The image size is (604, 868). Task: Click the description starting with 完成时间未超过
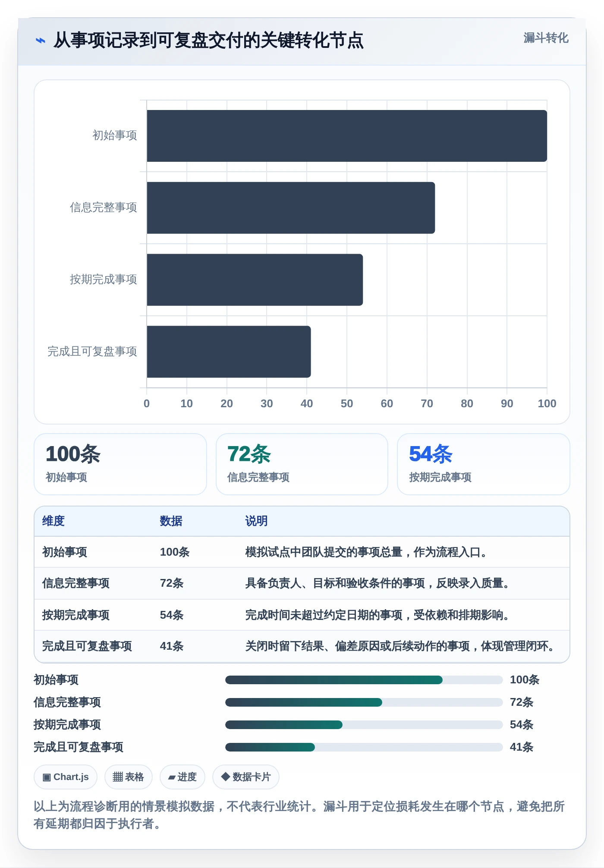[x=377, y=615]
